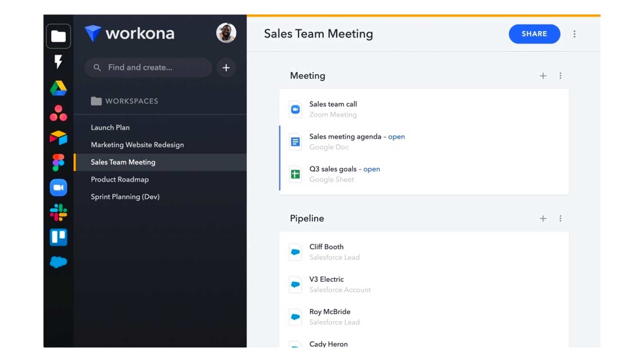The width and height of the screenshot is (644, 362).
Task: Open the Airtable app icon
Action: coord(58,138)
